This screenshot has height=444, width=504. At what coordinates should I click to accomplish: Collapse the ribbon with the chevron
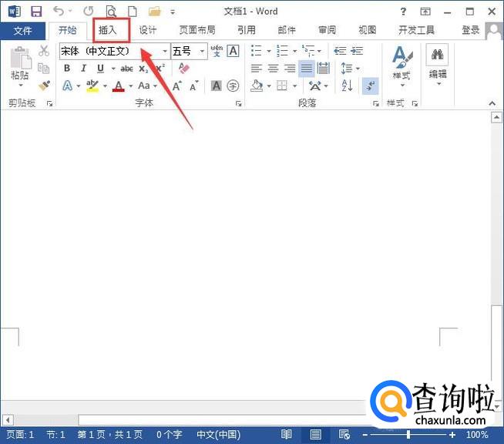point(492,103)
